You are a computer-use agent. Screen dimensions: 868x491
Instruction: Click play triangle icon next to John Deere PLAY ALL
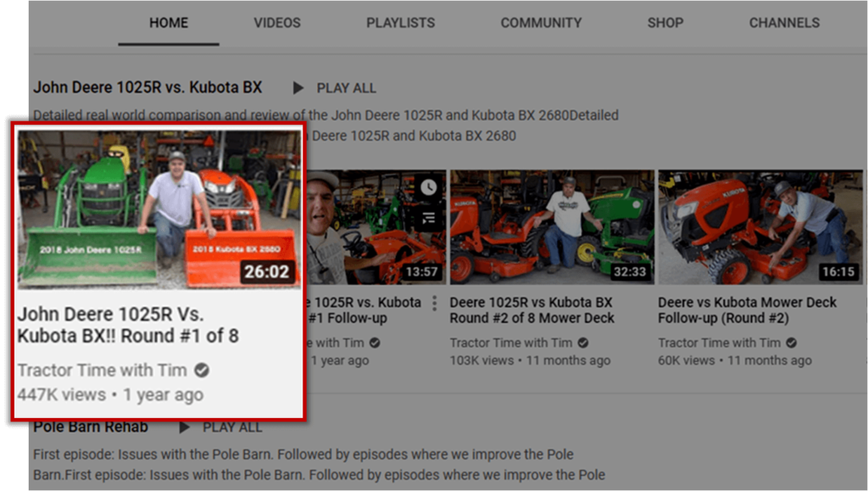tap(298, 88)
